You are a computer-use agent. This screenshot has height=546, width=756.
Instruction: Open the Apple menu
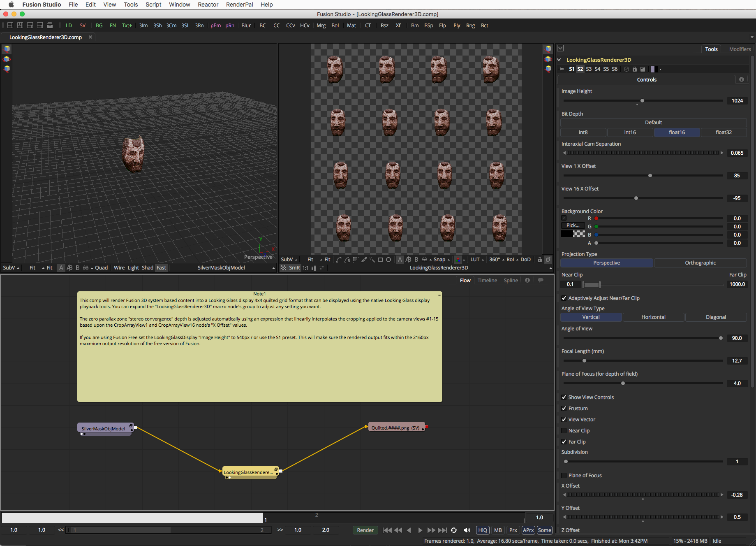11,5
